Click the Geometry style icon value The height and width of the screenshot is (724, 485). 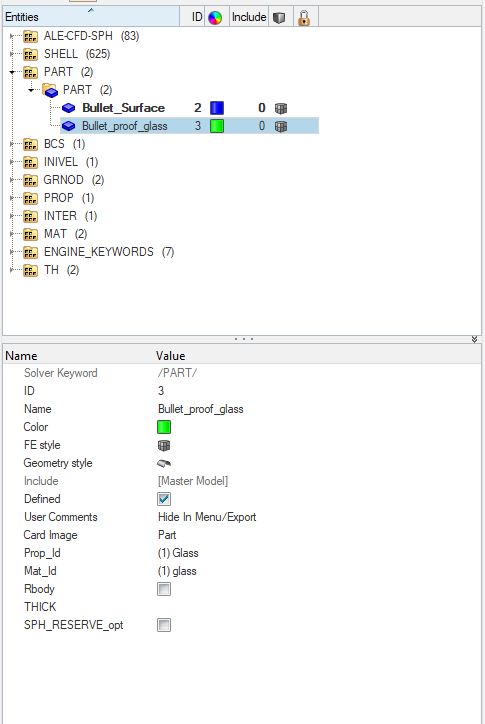point(164,463)
